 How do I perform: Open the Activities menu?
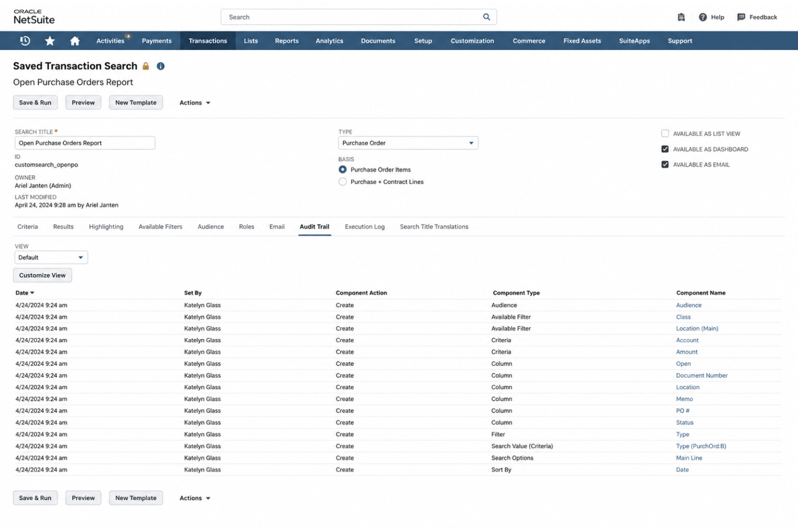[111, 40]
